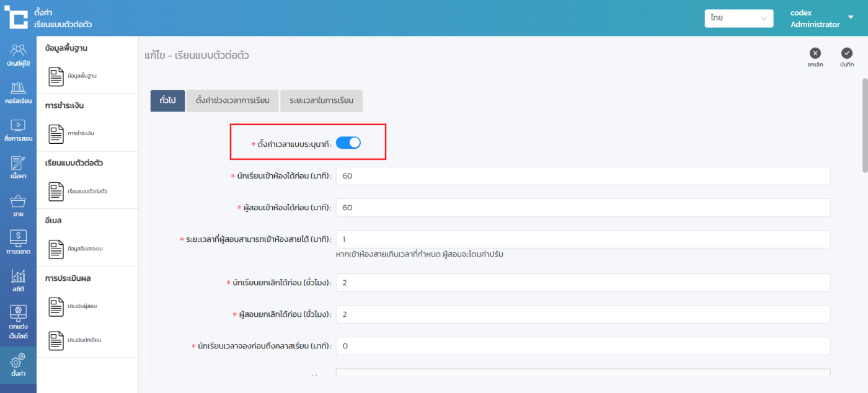This screenshot has height=393, width=868.
Task: Switch to the ระยะเวลาในการเรียน tab
Action: tap(321, 100)
